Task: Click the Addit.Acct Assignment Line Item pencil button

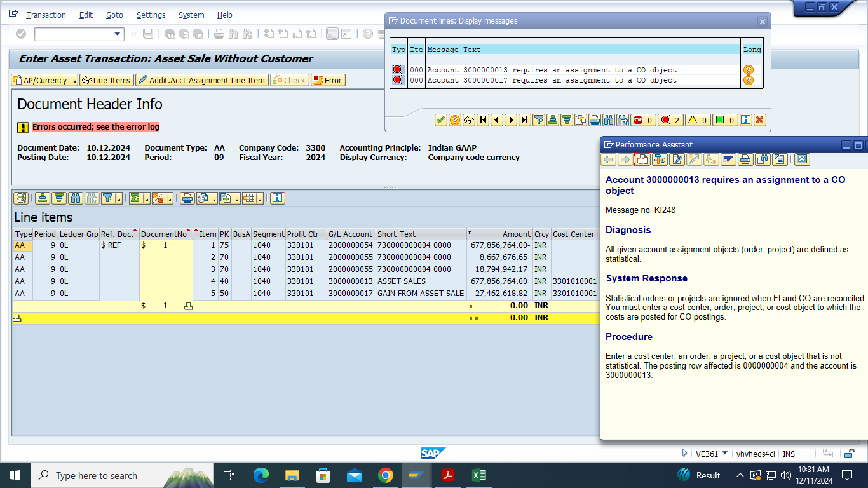Action: 201,80
